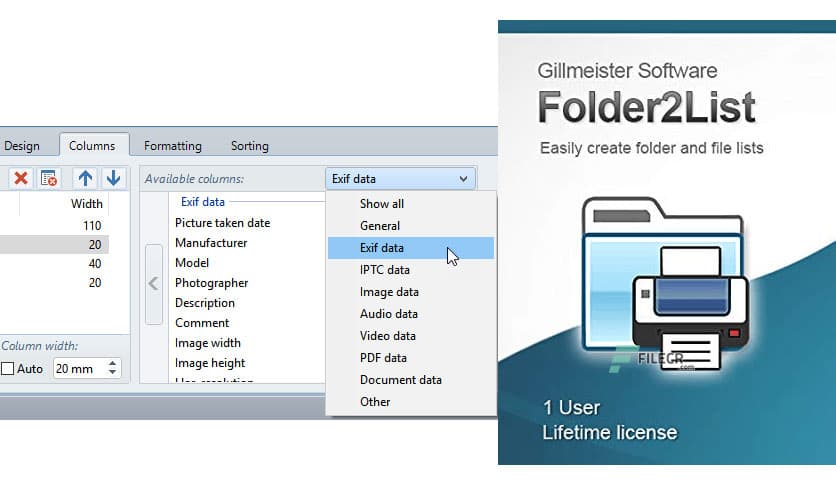Switch to the Design tab

[22, 146]
